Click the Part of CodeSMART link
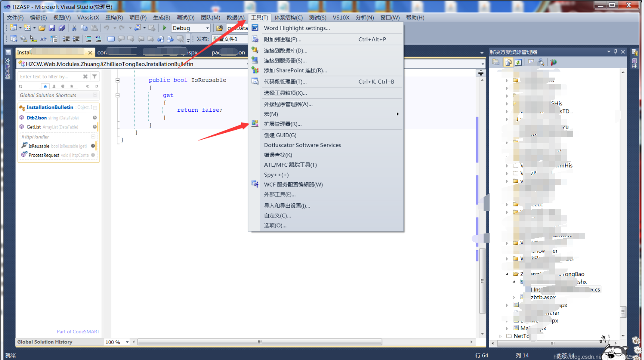The image size is (644, 360). click(78, 331)
